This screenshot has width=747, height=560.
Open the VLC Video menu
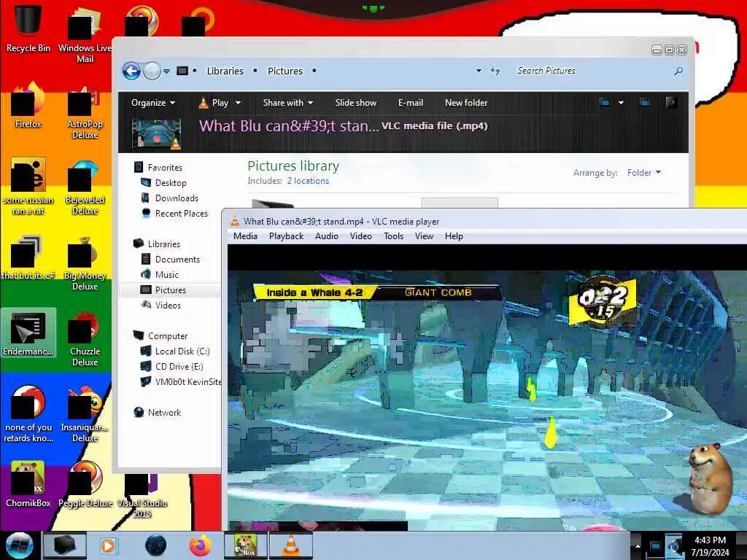point(360,236)
